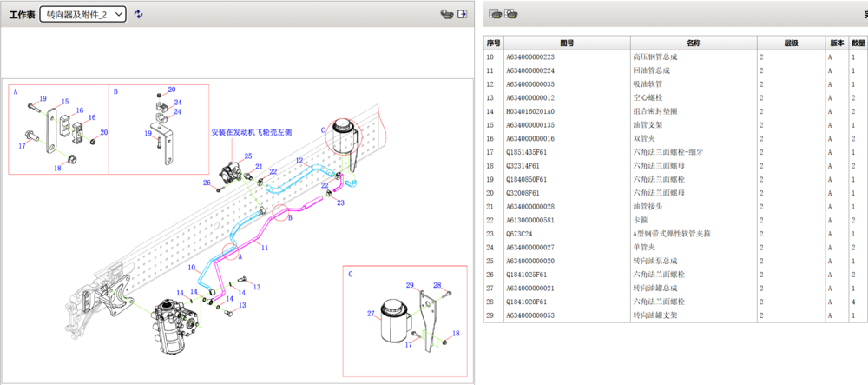868x385 pixels.
Task: Select part number A634000000224 row
Action: 542,70
